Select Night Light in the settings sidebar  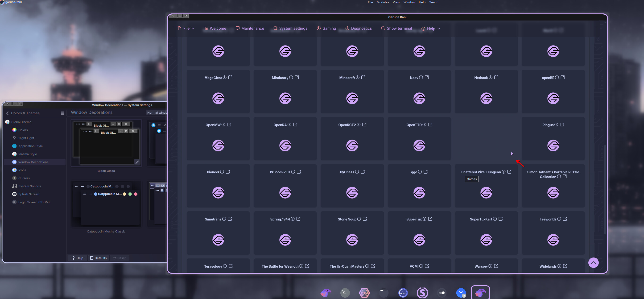pos(34,138)
